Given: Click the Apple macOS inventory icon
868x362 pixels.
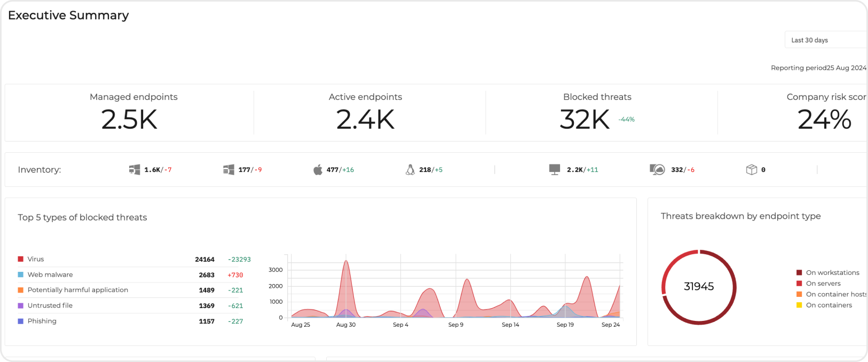Looking at the screenshot, I should 318,170.
